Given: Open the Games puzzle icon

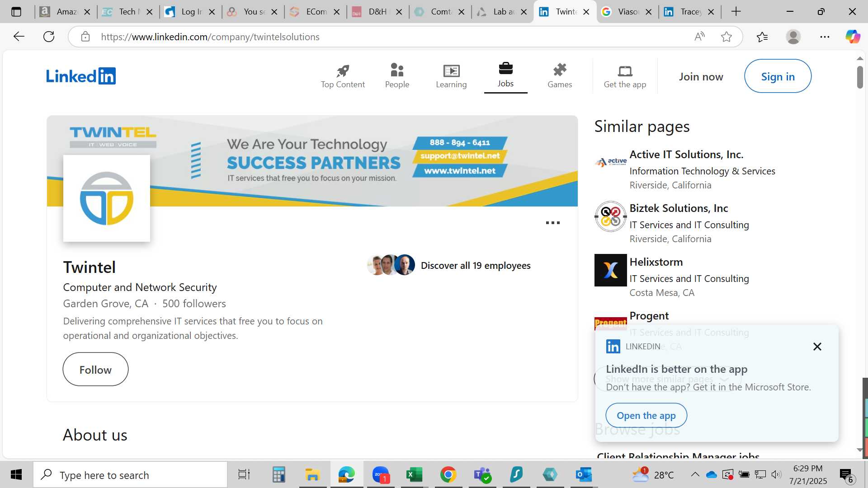Looking at the screenshot, I should (x=560, y=70).
